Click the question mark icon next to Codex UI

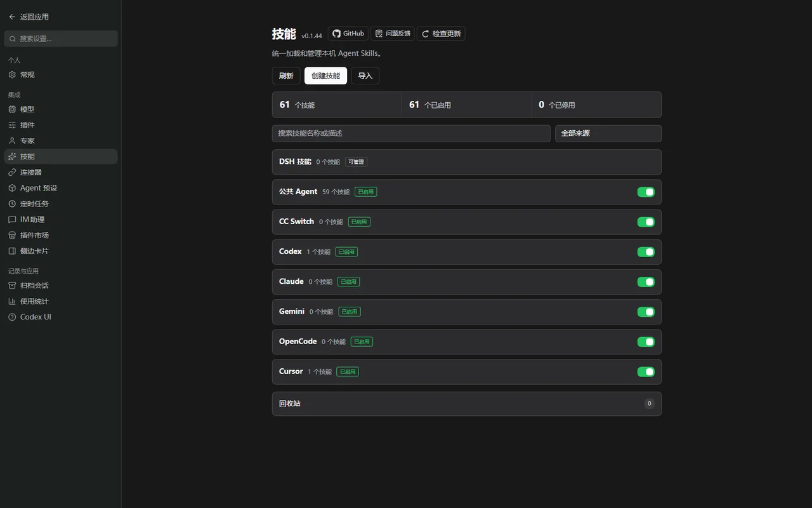pyautogui.click(x=12, y=317)
